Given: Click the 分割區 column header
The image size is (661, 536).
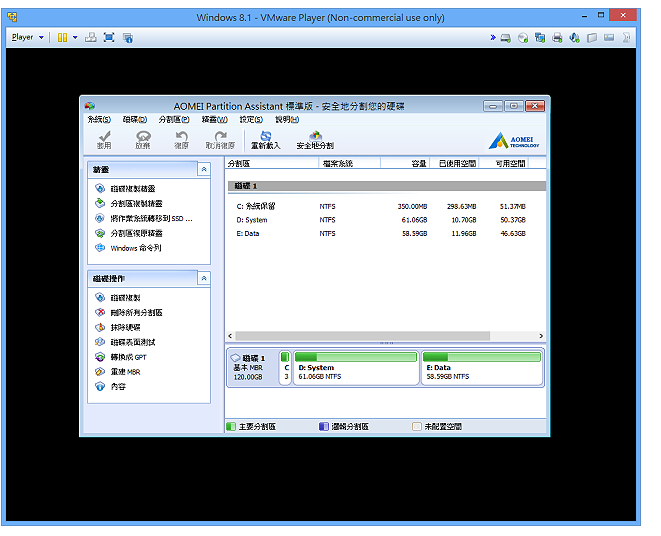Looking at the screenshot, I should click(x=272, y=164).
